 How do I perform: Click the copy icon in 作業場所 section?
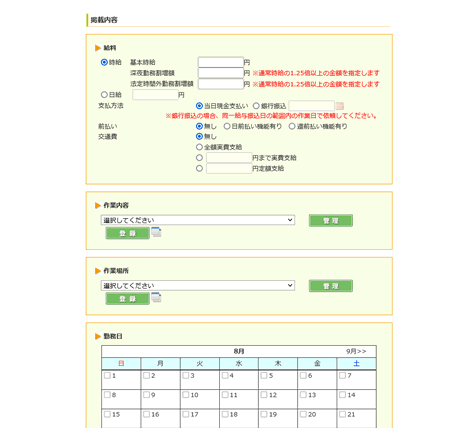click(156, 297)
